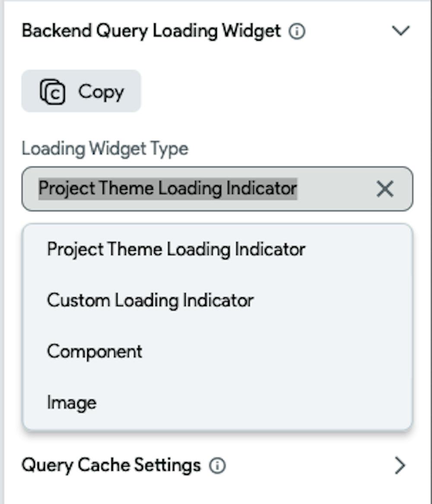This screenshot has height=504, width=432.
Task: Open the Loading Widget Type combo box
Action: click(x=217, y=189)
